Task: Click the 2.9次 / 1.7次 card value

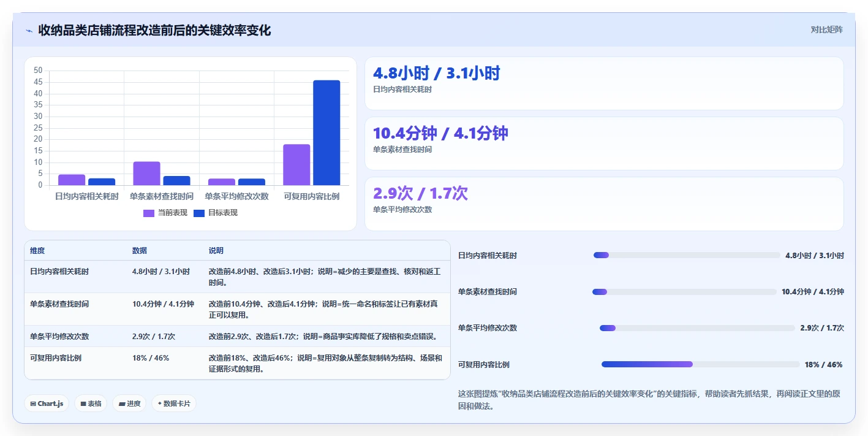Action: (x=420, y=194)
